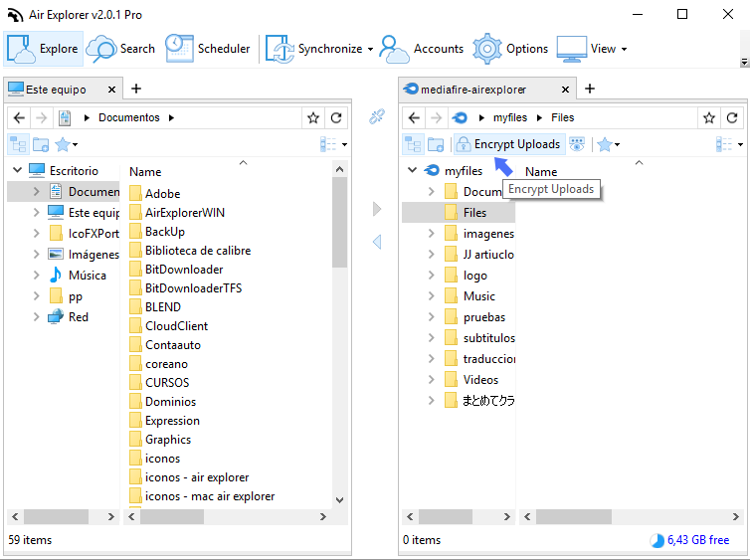
Task: Toggle Encrypt Uploads
Action: [x=509, y=144]
